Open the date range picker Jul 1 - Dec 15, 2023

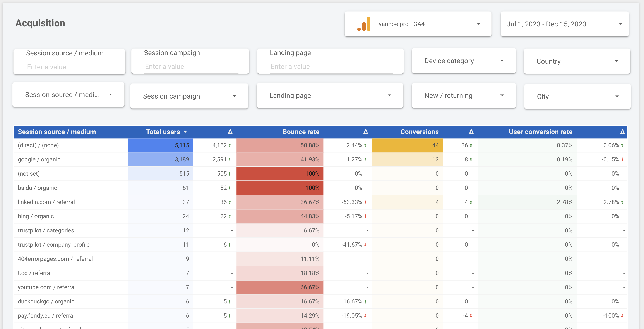pos(565,24)
